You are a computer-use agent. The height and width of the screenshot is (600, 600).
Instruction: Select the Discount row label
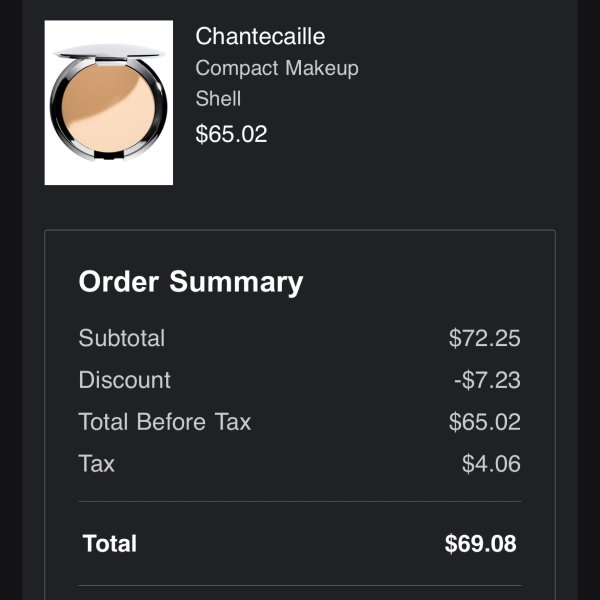tap(125, 380)
